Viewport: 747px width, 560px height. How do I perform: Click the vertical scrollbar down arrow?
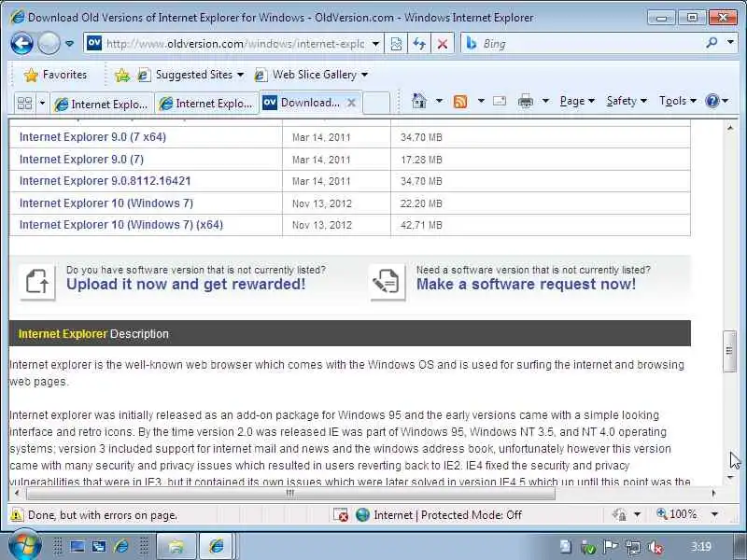pos(730,478)
